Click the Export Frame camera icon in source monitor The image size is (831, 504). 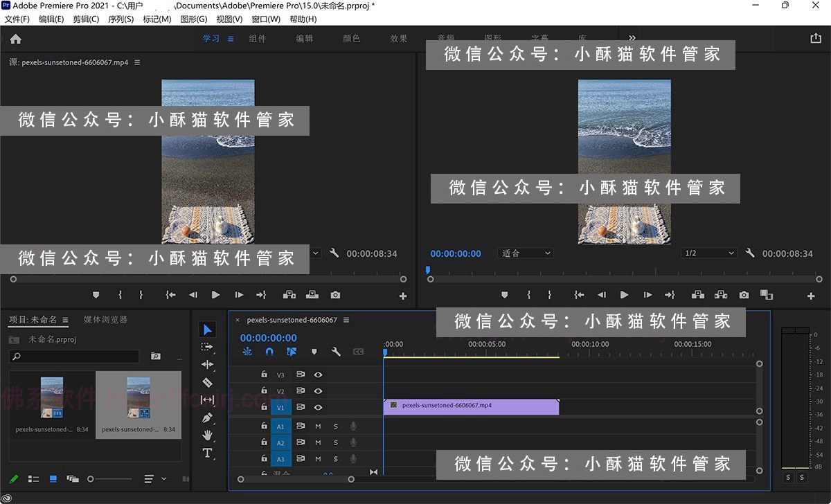(335, 294)
